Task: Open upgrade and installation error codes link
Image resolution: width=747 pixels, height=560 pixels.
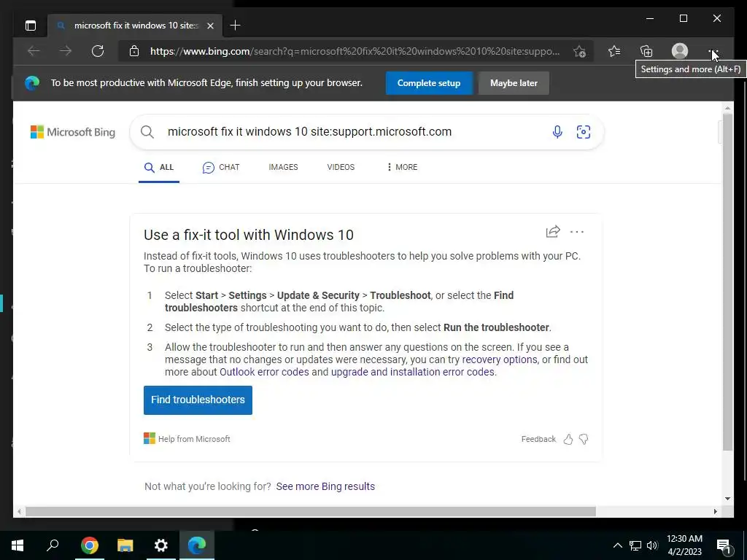Action: point(413,372)
